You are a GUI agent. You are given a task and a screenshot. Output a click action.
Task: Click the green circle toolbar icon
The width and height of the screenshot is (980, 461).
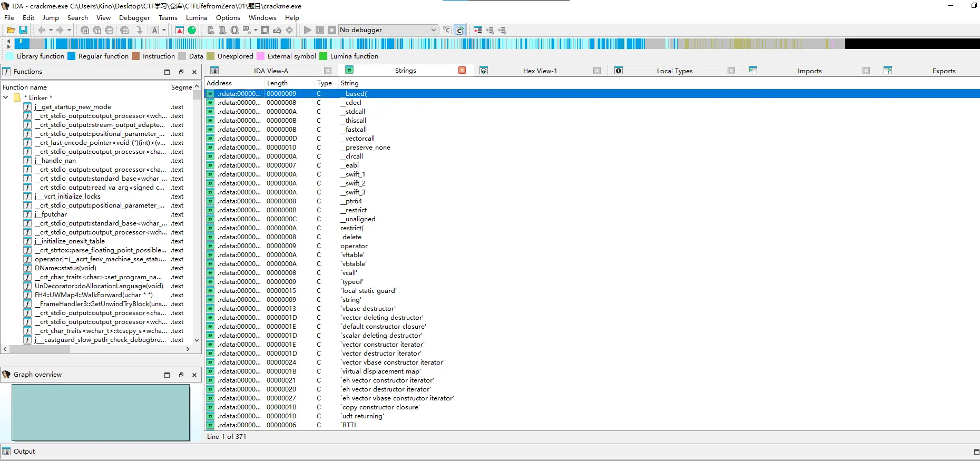pyautogui.click(x=192, y=30)
